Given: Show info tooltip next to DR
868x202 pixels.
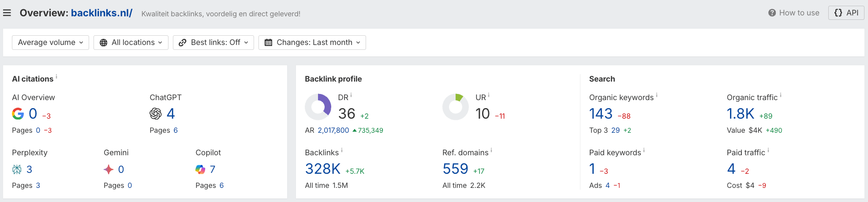Looking at the screenshot, I should coord(351,95).
